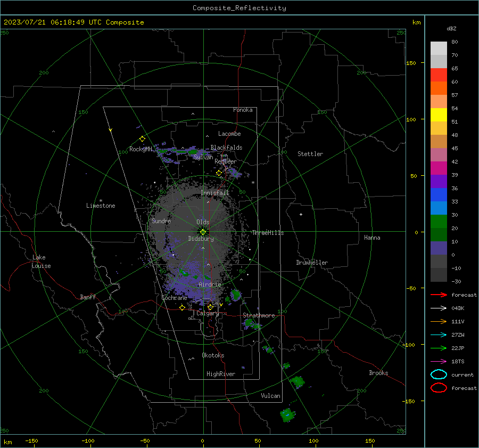Click the purple 36-39 dBZ color band
This screenshot has width=479, height=448.
(x=439, y=182)
